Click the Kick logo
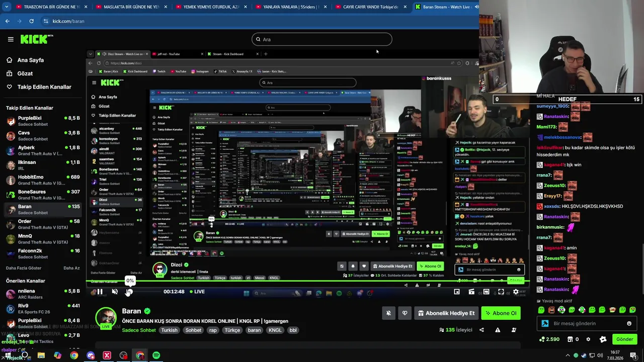 (x=36, y=39)
